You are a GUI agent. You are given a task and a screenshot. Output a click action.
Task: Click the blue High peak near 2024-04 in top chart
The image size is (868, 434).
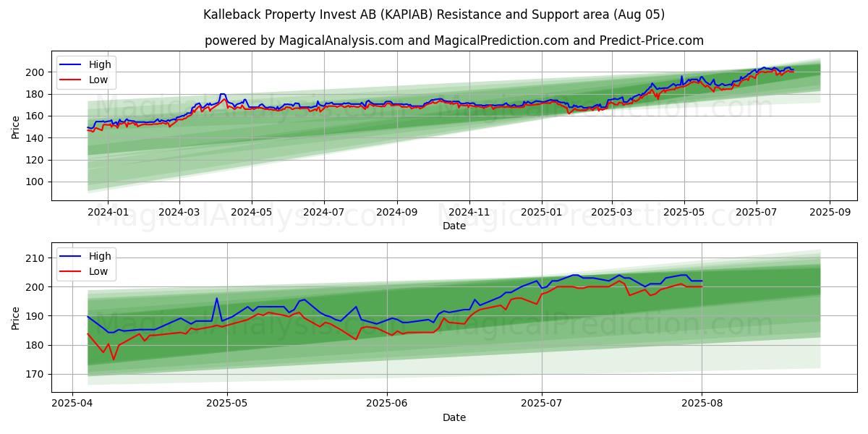pos(223,95)
